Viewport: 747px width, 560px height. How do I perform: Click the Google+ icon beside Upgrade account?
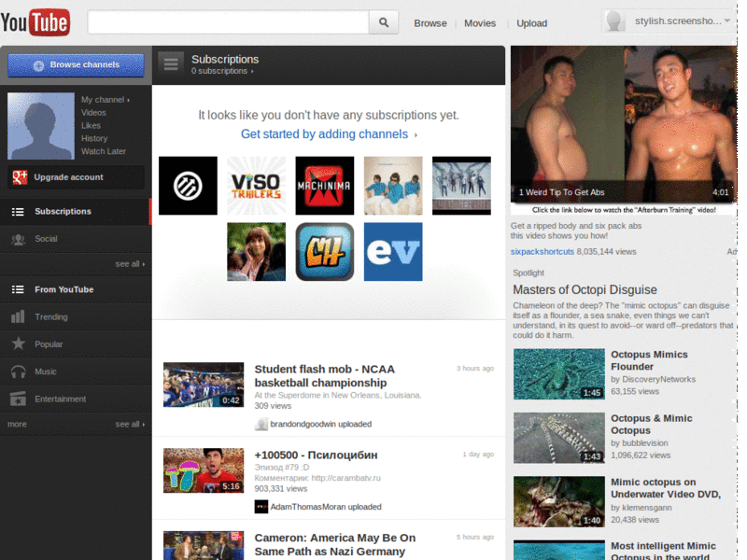coord(20,177)
